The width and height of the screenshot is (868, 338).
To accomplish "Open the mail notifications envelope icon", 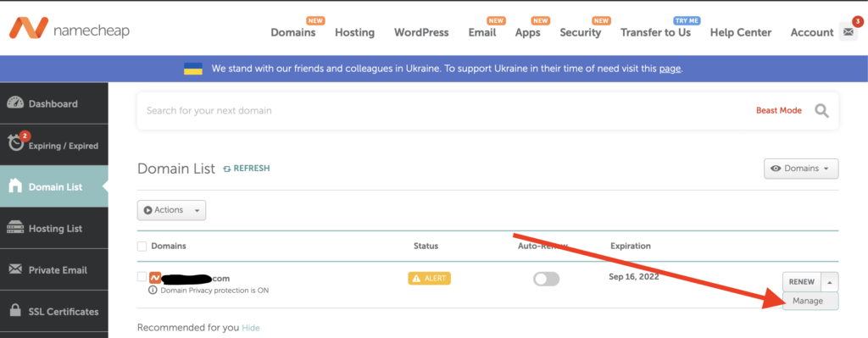I will 848,32.
